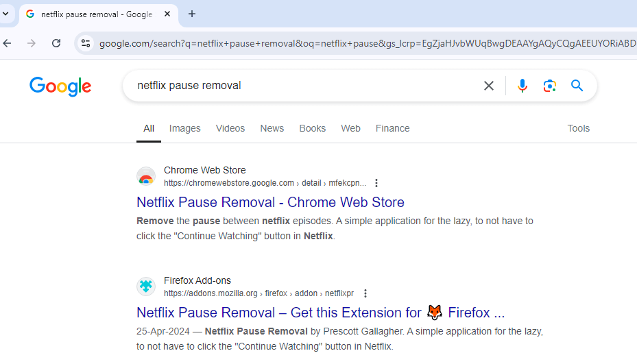This screenshot has height=364, width=637.
Task: Open Google Lens image search
Action: pos(549,86)
